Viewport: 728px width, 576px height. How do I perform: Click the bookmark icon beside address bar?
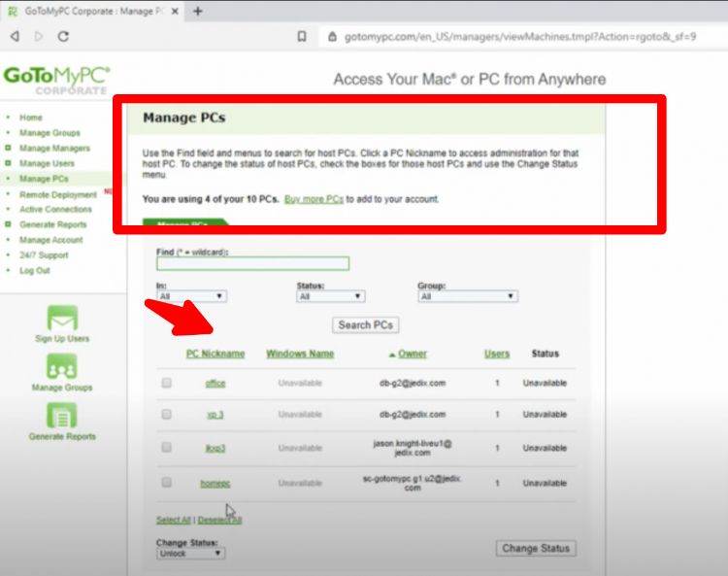pos(302,36)
